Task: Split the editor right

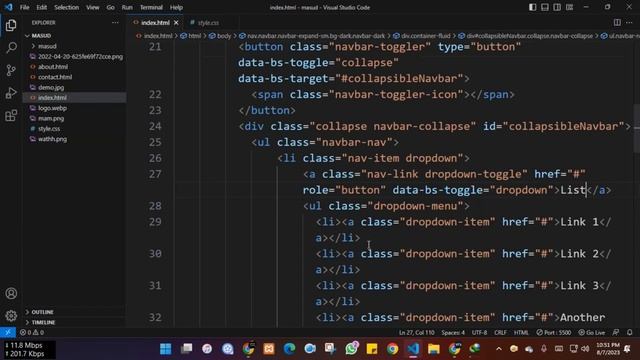Action: coord(617,23)
